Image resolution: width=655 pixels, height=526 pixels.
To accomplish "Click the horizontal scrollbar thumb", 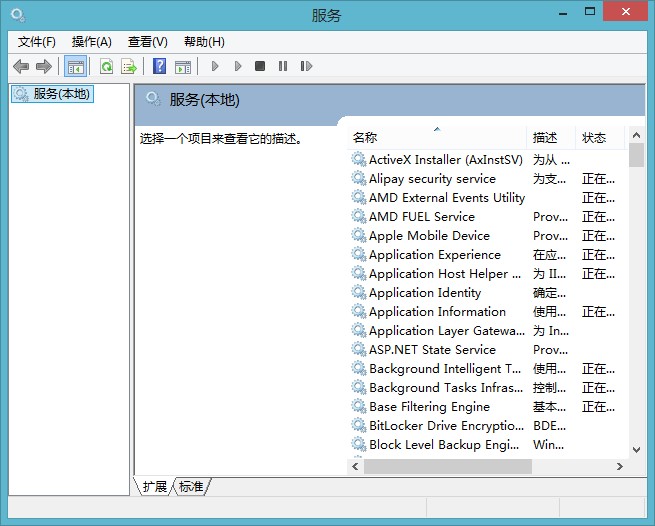I will [x=448, y=466].
